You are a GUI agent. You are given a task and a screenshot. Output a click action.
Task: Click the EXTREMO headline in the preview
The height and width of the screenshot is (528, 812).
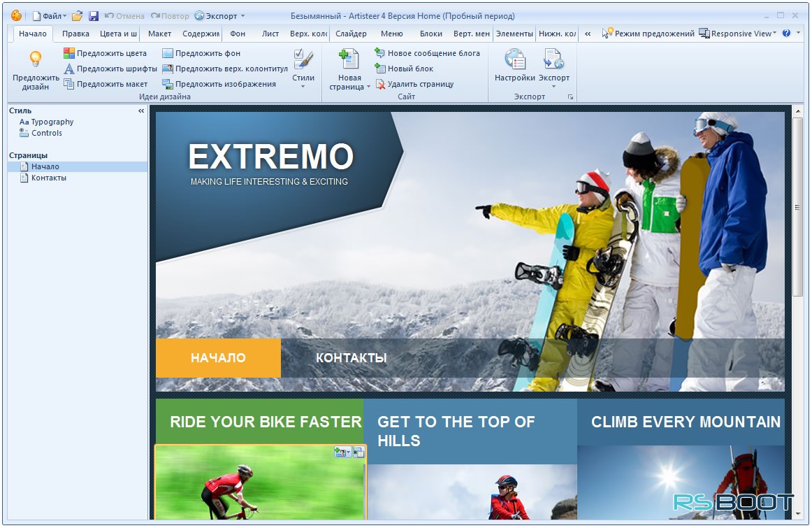pos(271,157)
